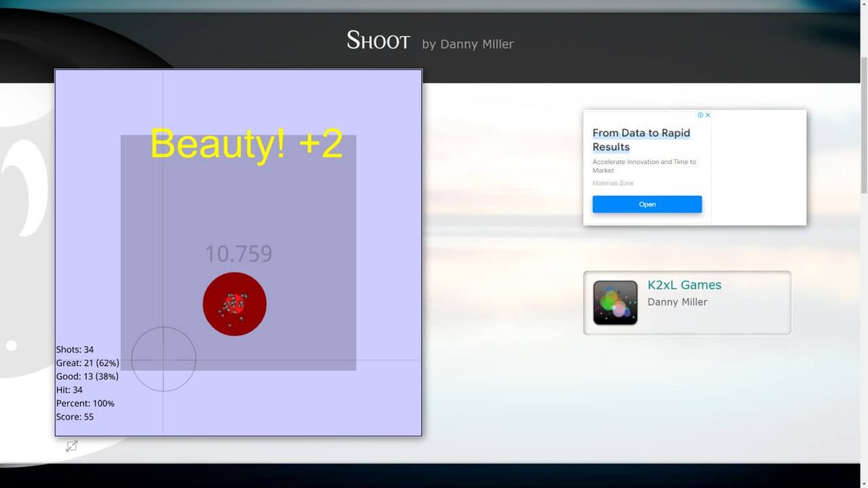Screen dimensions: 868x488
Task: Click ad text Accelerate Innovation and Time to Market
Action: (x=644, y=166)
